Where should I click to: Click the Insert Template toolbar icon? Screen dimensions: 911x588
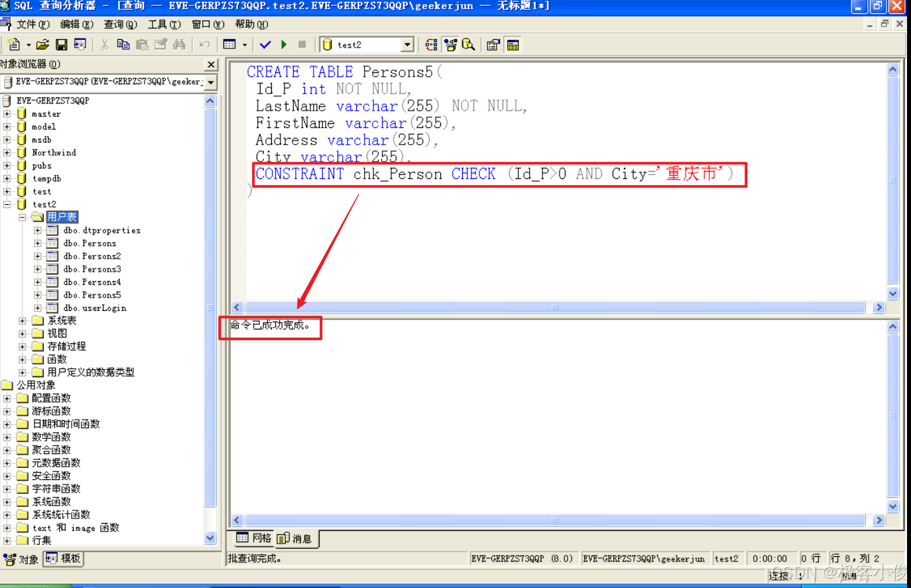[80, 44]
